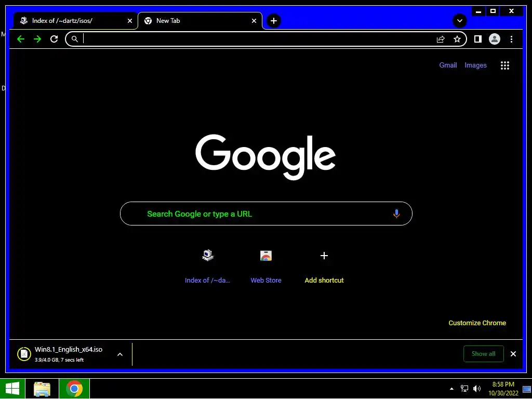
Task: Open the taskbar clock showing 8:58 PM
Action: [x=503, y=389]
